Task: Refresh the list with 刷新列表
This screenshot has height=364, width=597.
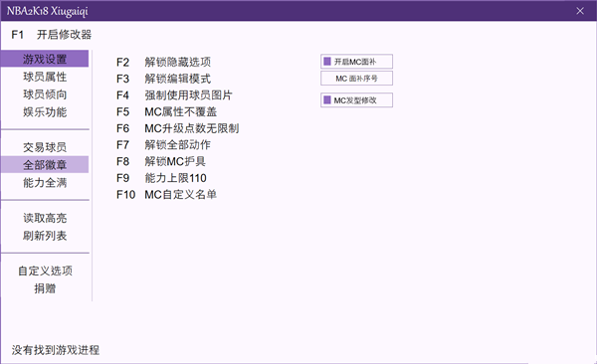Action: click(45, 236)
